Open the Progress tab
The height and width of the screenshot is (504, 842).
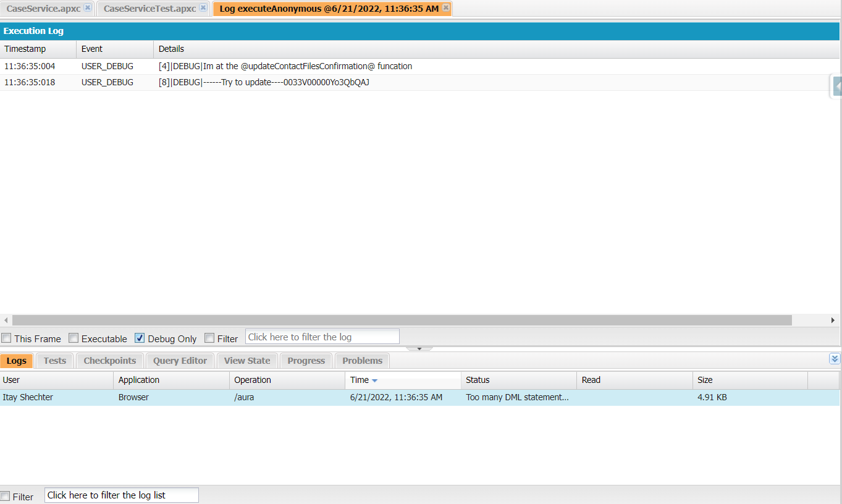click(306, 361)
